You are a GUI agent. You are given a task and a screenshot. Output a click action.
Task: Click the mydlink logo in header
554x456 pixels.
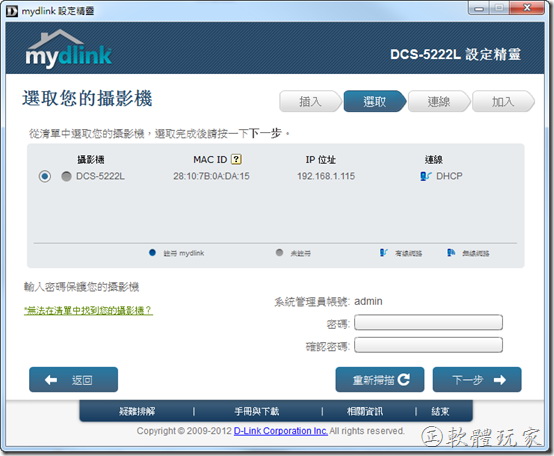click(69, 49)
